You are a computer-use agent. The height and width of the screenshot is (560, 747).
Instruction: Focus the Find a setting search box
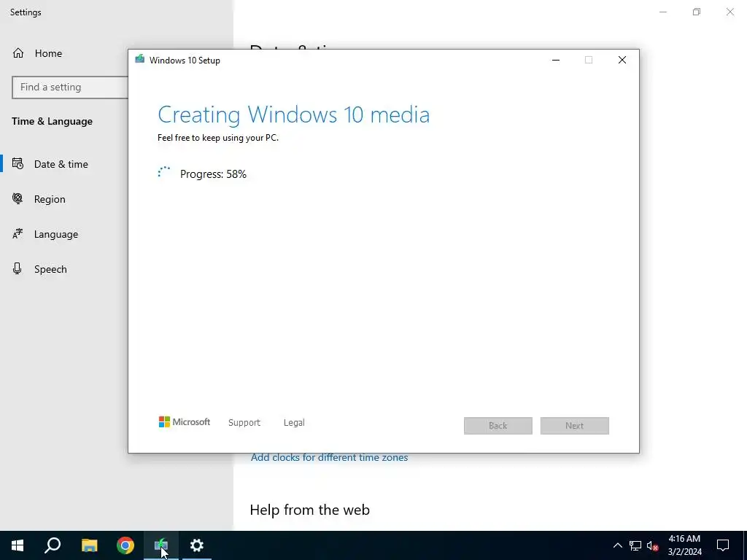point(70,87)
